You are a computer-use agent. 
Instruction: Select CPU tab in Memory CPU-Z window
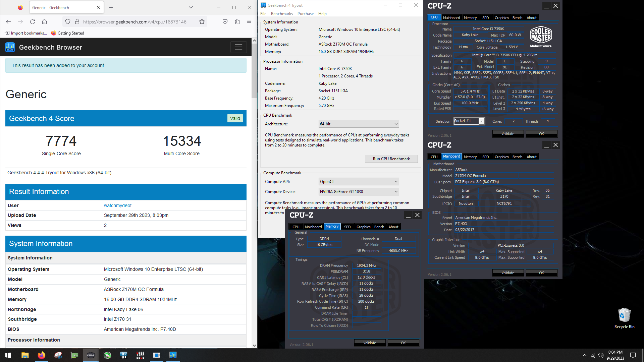tap(296, 227)
